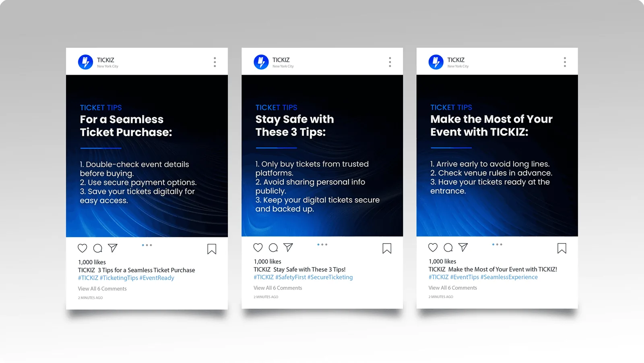The height and width of the screenshot is (363, 644).
Task: Click 1,000 likes on Stay Safe post
Action: point(268,262)
